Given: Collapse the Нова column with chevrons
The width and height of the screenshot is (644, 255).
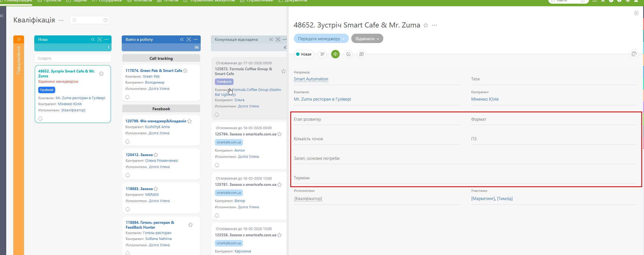Looking at the screenshot, I should [x=93, y=39].
